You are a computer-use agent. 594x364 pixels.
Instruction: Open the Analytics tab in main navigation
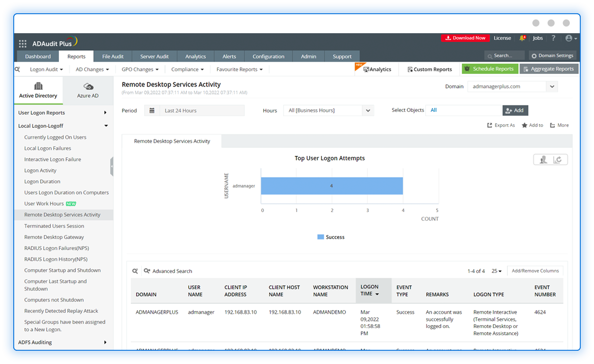196,56
